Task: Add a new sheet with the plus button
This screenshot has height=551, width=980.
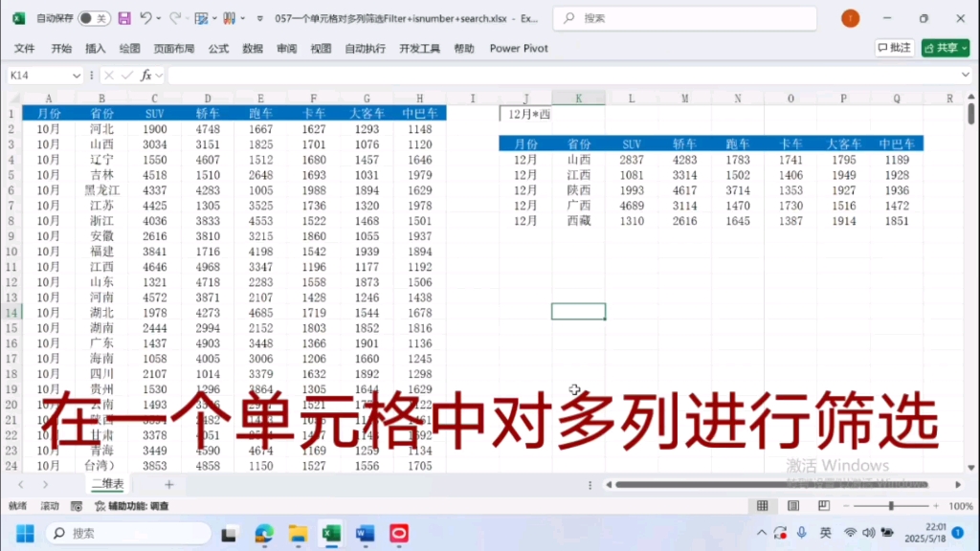Action: coord(168,485)
